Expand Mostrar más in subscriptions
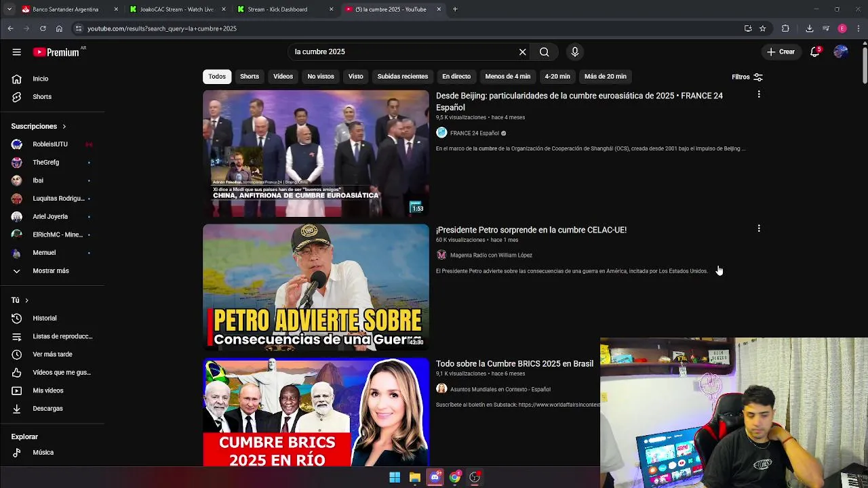 52,270
